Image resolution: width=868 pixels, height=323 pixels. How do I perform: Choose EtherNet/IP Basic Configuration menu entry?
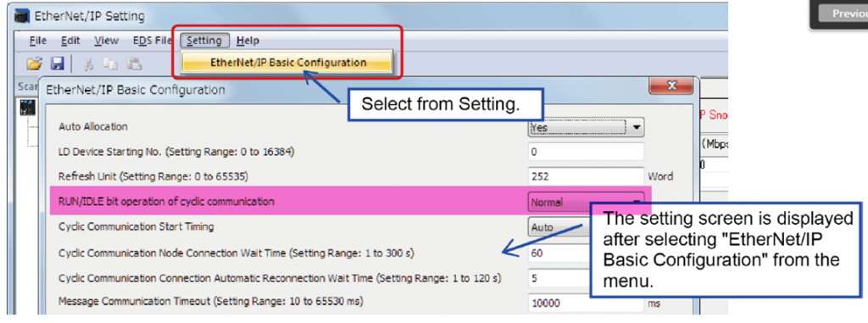288,63
